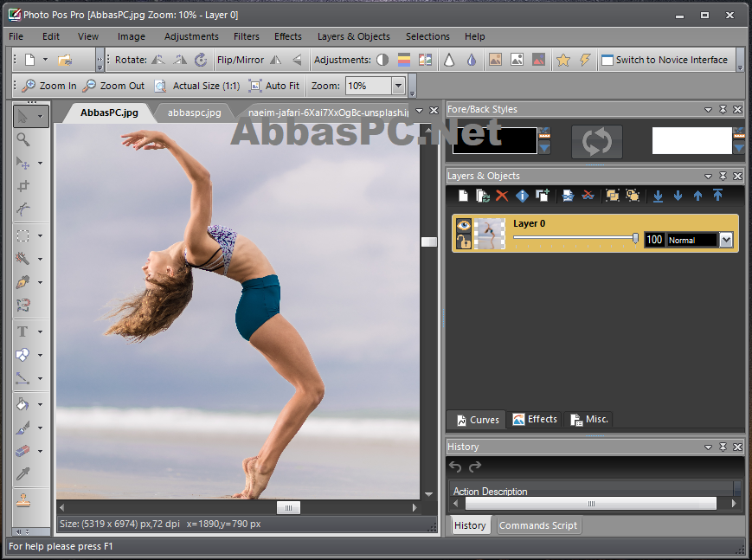Click the Layer 0 thumbnail
Screen dimensions: 752x560
489,234
